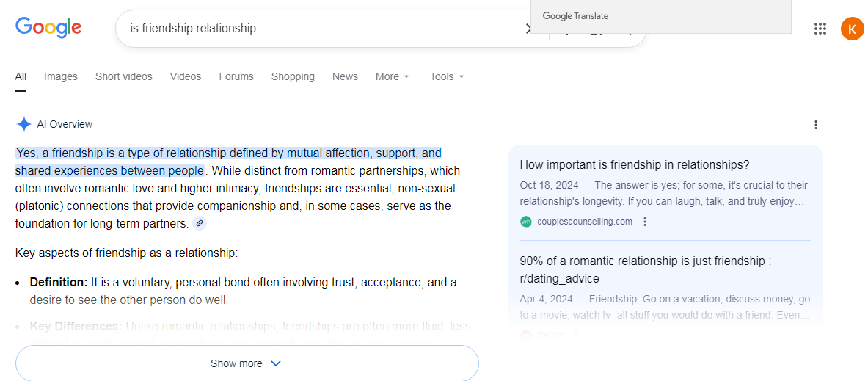Switch to the Short videos tab
The width and height of the screenshot is (868, 381).
(x=124, y=76)
